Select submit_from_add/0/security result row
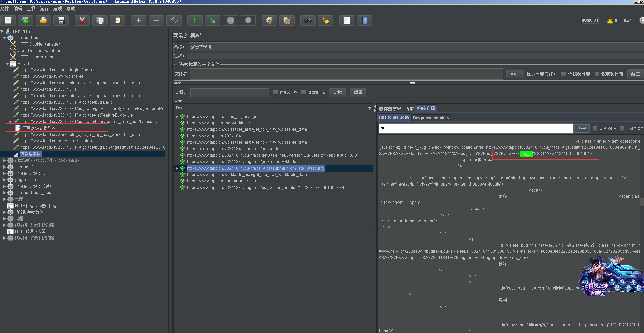 [256, 168]
